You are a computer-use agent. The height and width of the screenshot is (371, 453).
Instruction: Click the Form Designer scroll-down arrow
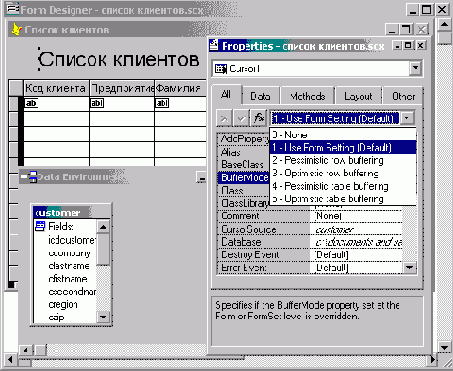(x=444, y=347)
